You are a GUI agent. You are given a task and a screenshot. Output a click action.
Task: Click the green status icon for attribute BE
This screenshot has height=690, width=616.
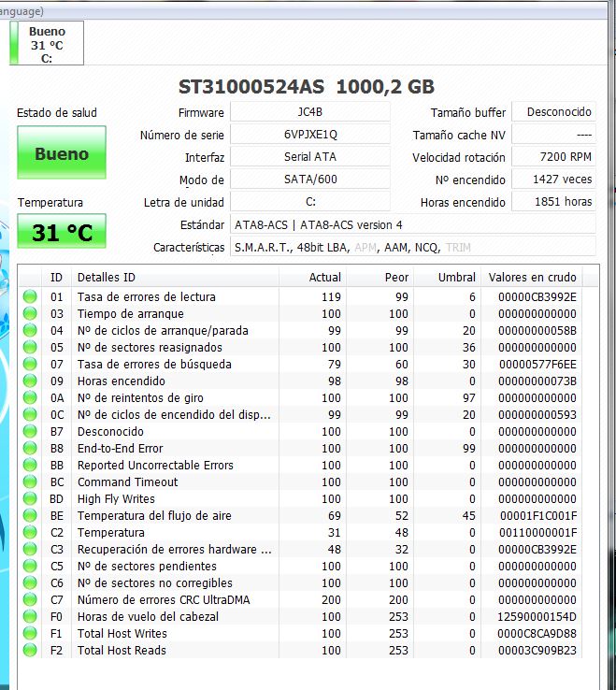pos(30,515)
